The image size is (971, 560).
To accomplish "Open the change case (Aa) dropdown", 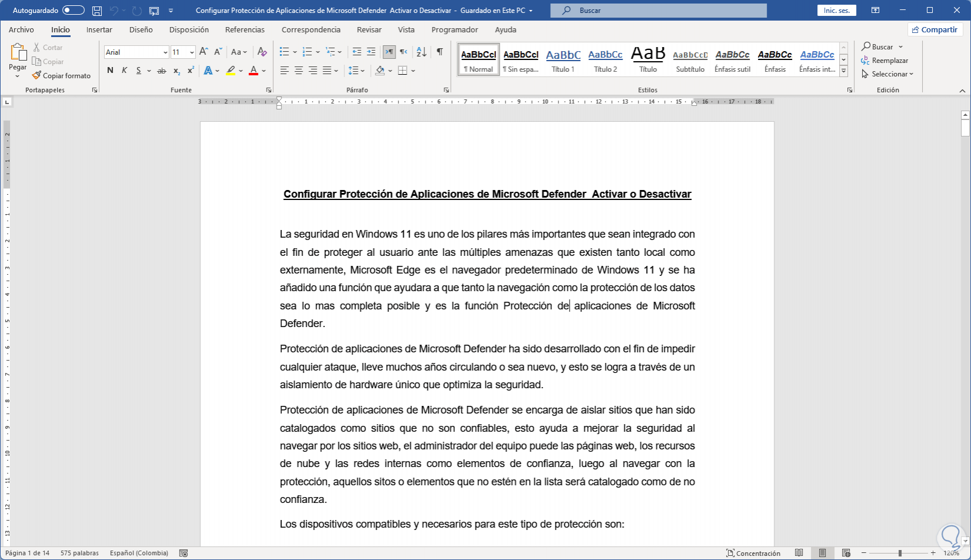I will click(x=239, y=52).
